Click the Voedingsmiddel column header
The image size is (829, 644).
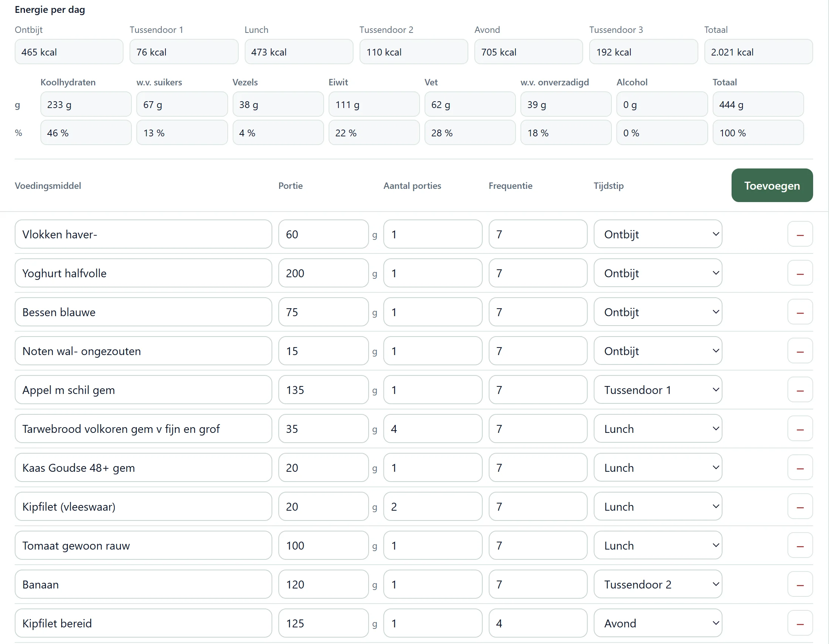click(x=48, y=186)
